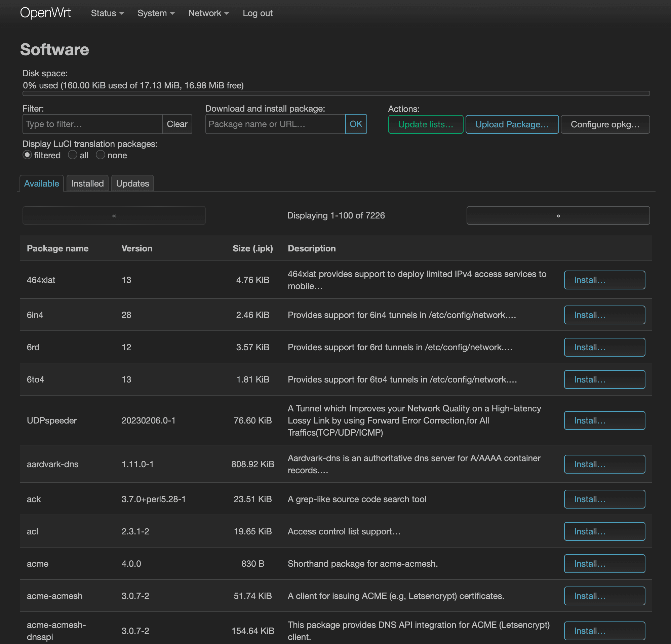Install the acme-acmesh package
The width and height of the screenshot is (671, 644).
coord(604,596)
